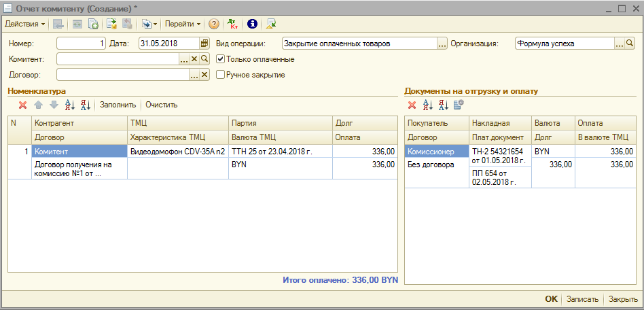Clear the Комитент field with X button

[194, 59]
